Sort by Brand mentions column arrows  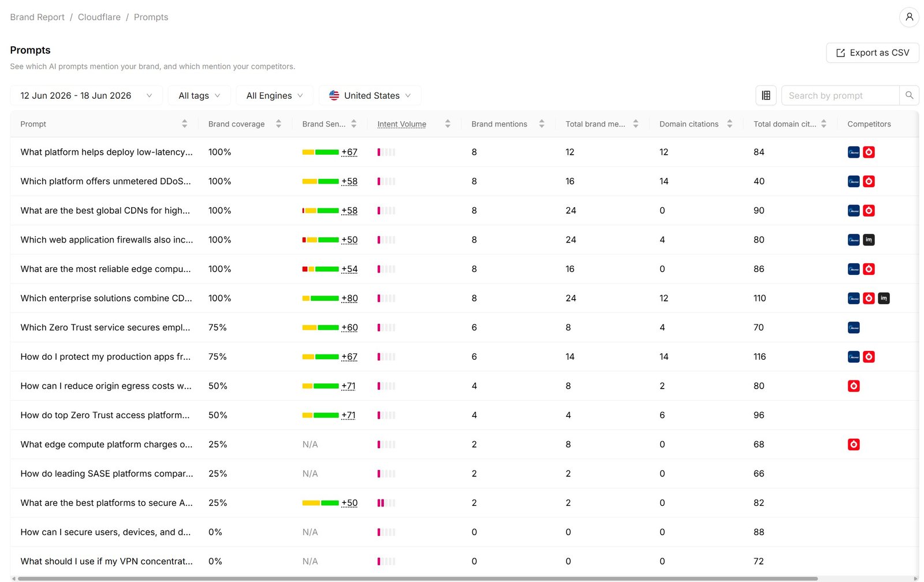542,124
